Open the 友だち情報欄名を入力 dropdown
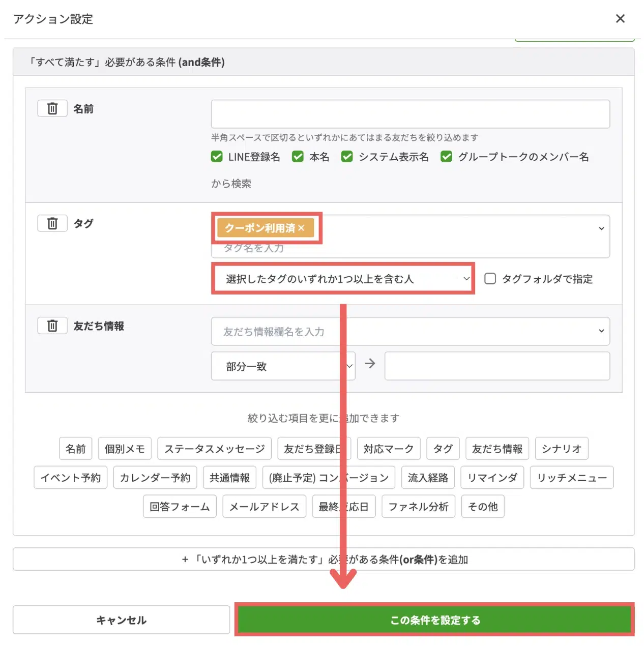This screenshot has width=644, height=646. point(411,331)
